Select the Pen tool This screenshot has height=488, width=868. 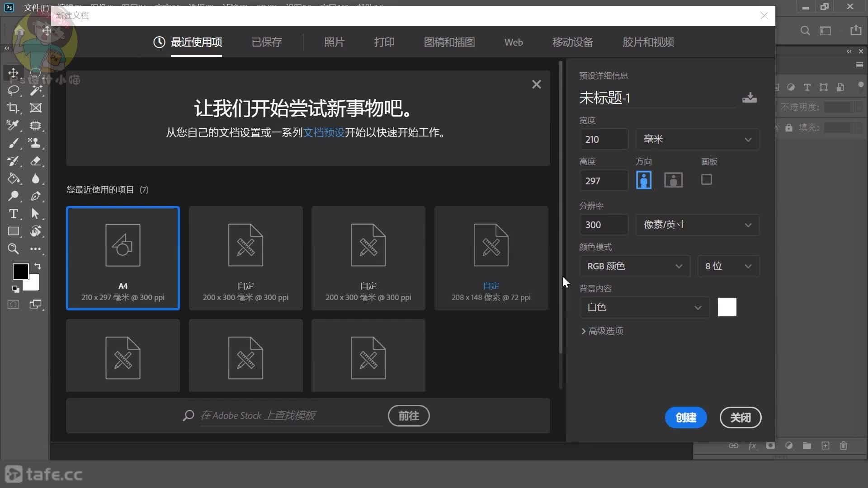[36, 196]
